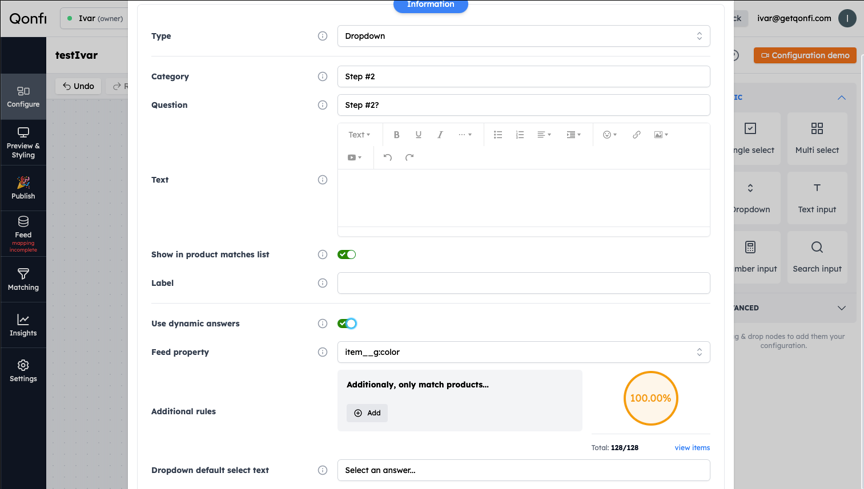Open the Insights section
864x489 pixels.
pyautogui.click(x=23, y=325)
